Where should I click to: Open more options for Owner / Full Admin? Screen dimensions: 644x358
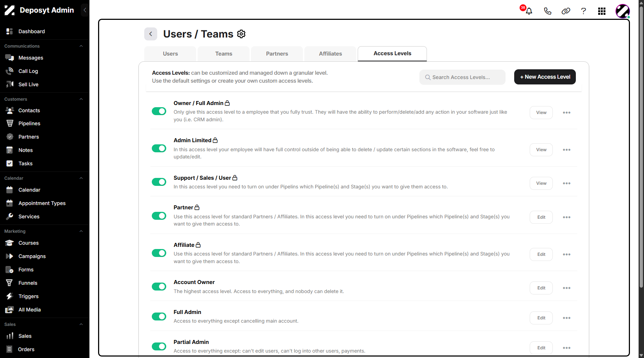566,113
